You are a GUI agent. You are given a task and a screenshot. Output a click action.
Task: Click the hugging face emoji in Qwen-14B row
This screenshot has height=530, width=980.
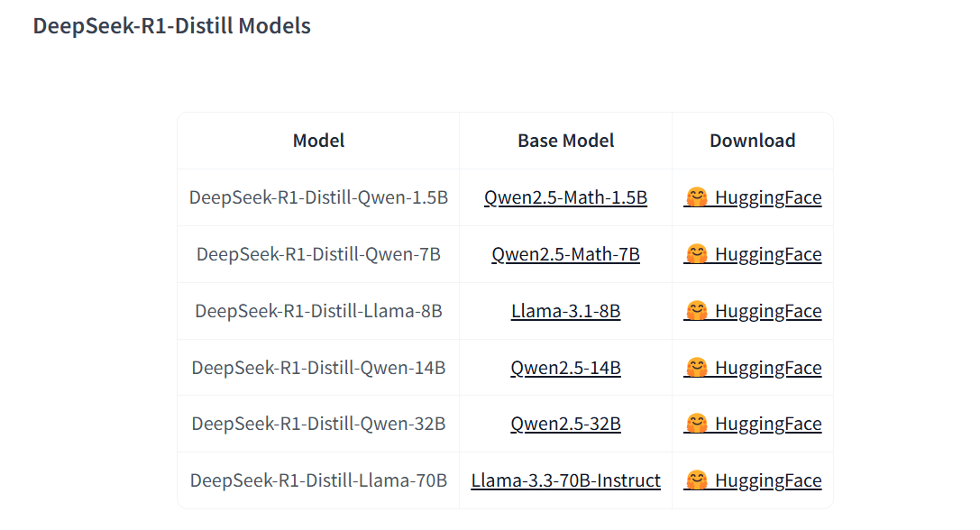click(x=695, y=367)
